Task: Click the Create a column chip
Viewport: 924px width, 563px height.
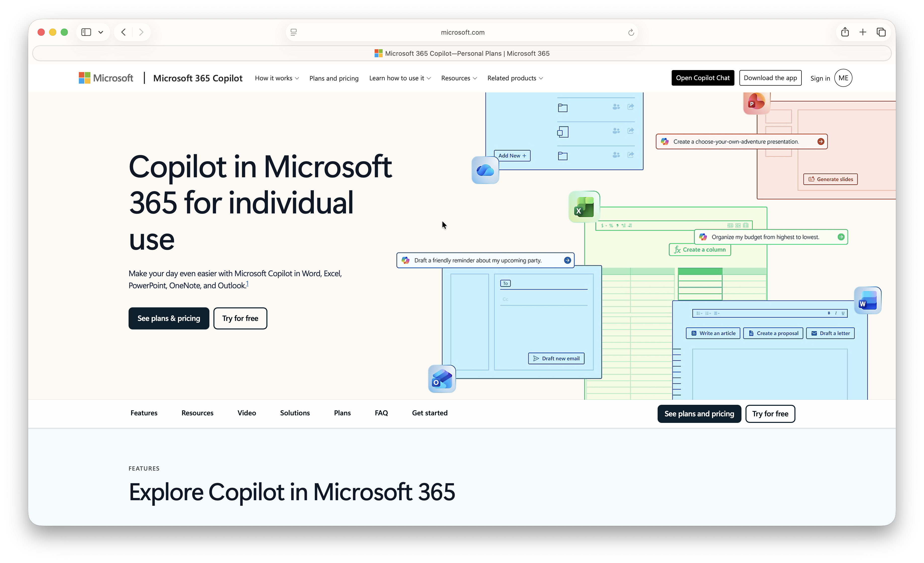Action: click(700, 249)
